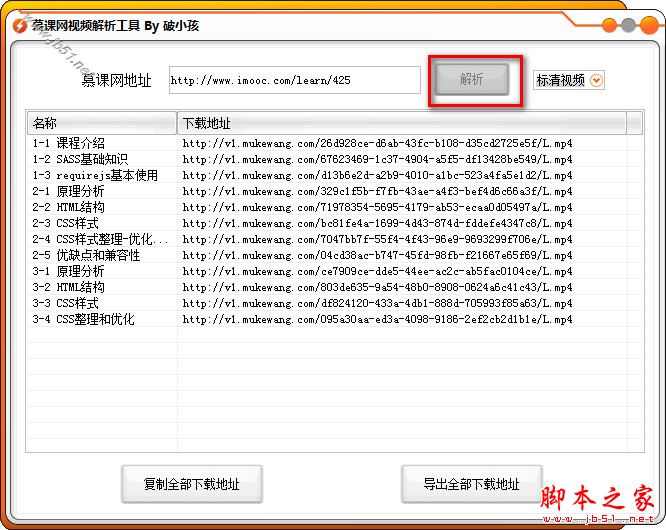The image size is (666, 530).
Task: Click download URL starting 7047bb7f
Action: [378, 240]
